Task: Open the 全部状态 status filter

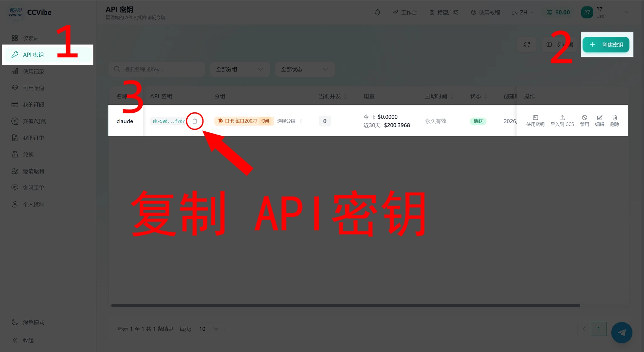Action: (305, 69)
